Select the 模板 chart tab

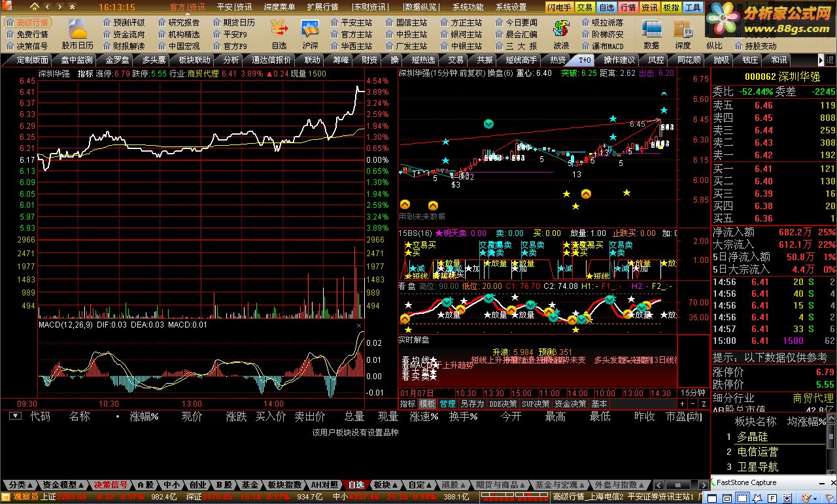click(x=427, y=404)
